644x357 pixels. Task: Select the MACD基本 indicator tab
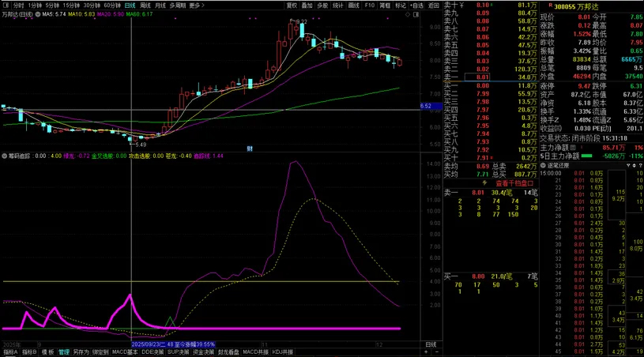125,352
